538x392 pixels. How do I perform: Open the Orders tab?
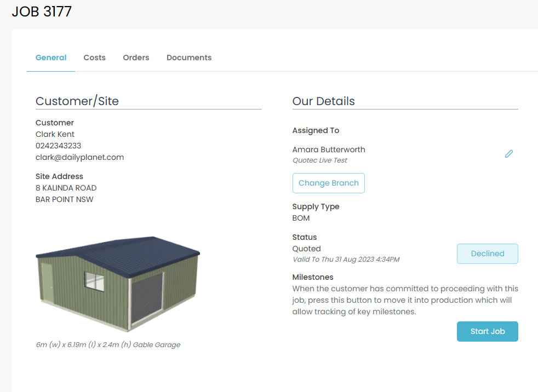pyautogui.click(x=136, y=57)
